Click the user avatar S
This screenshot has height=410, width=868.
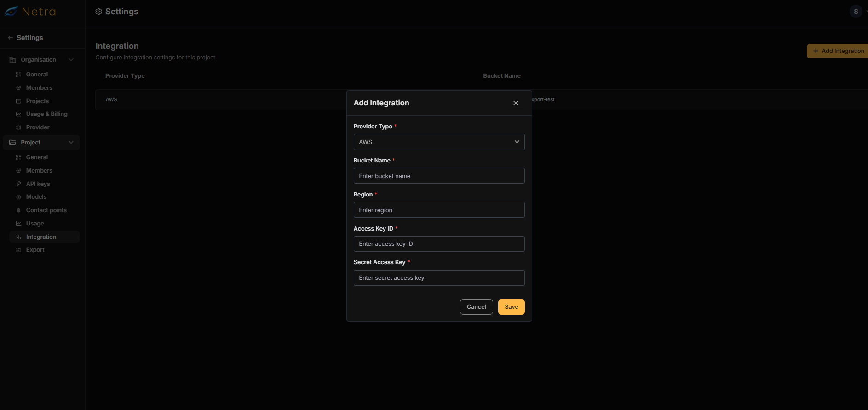pos(856,12)
